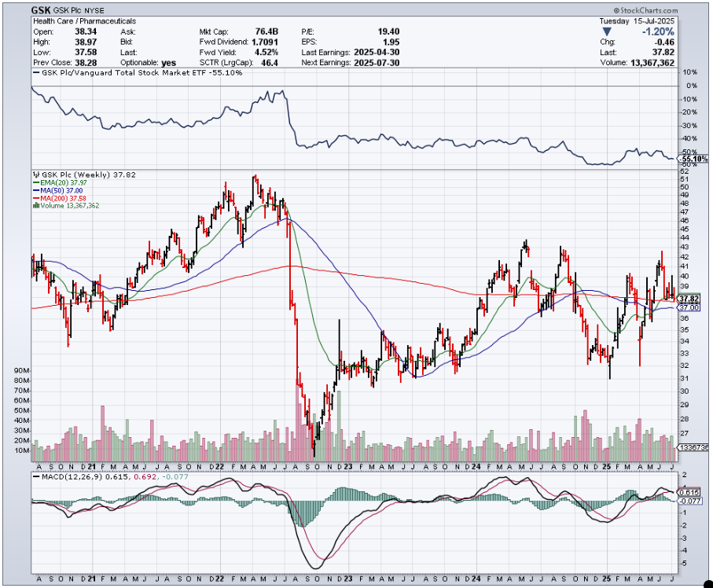Click the Fwd Dividend value 1.7091
Image resolution: width=713 pixels, height=588 pixels.
265,42
